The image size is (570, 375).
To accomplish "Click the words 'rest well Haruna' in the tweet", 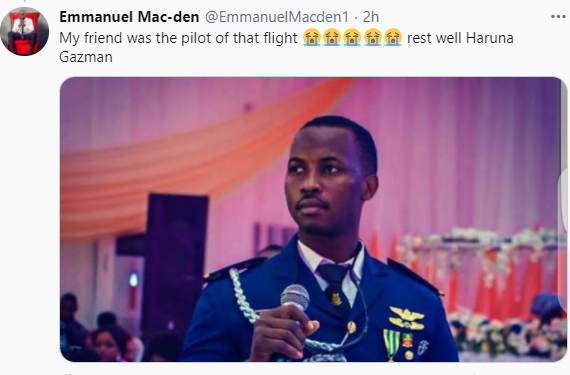I will tap(460, 38).
